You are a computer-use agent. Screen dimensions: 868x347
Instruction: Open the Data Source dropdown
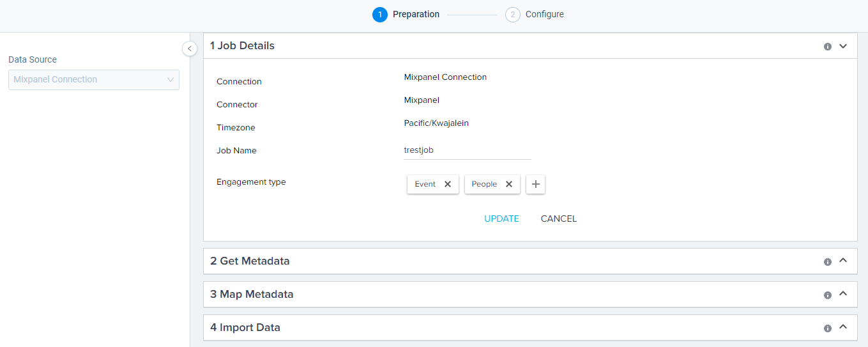94,80
